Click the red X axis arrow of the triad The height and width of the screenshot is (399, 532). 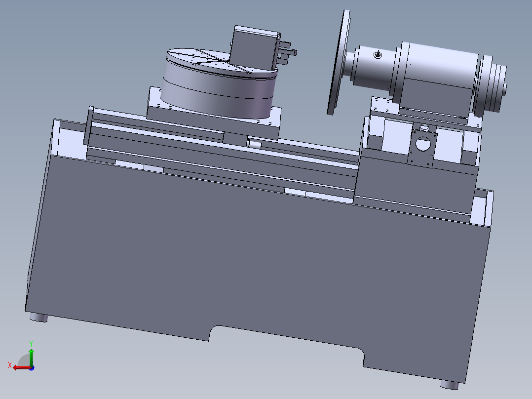(20, 367)
